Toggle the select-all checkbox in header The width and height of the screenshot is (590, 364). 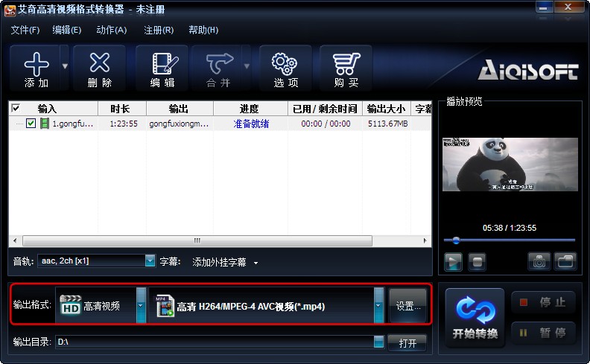(16, 108)
